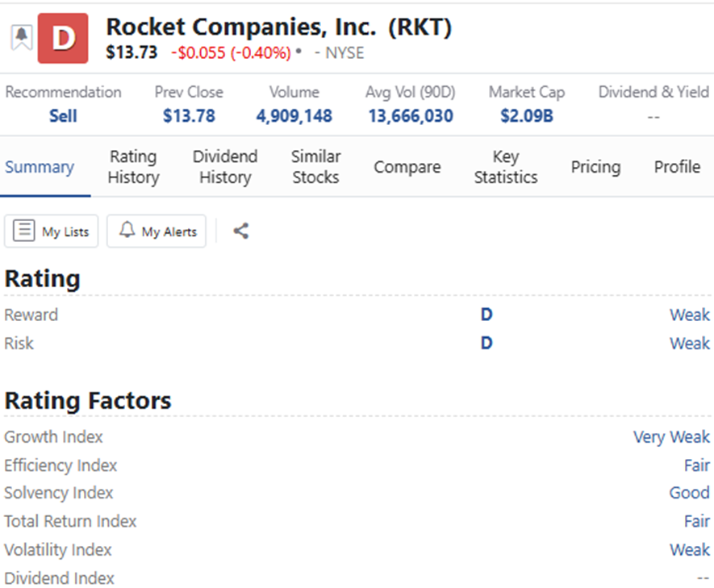The height and width of the screenshot is (588, 714).
Task: Open the Profile tab
Action: (x=677, y=167)
